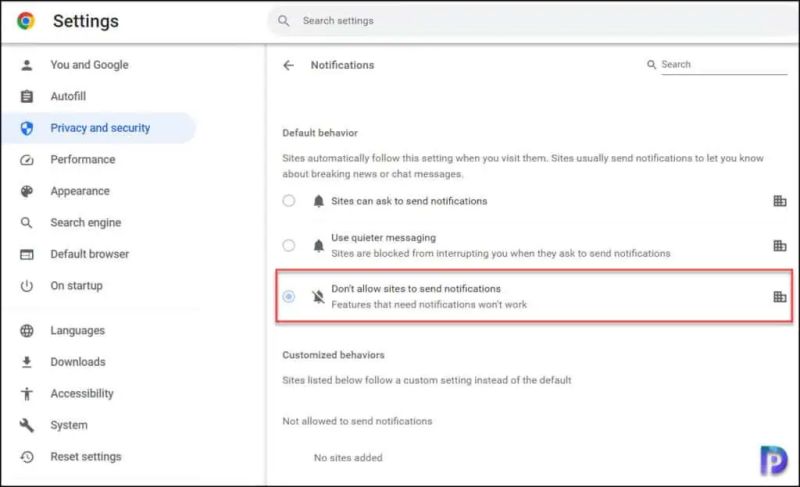Click the No sites added text

pos(348,458)
